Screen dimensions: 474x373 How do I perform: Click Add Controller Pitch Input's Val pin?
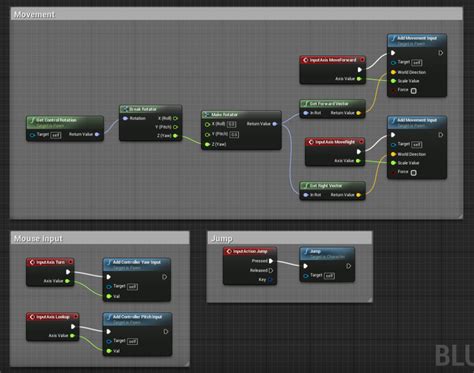[x=109, y=351]
